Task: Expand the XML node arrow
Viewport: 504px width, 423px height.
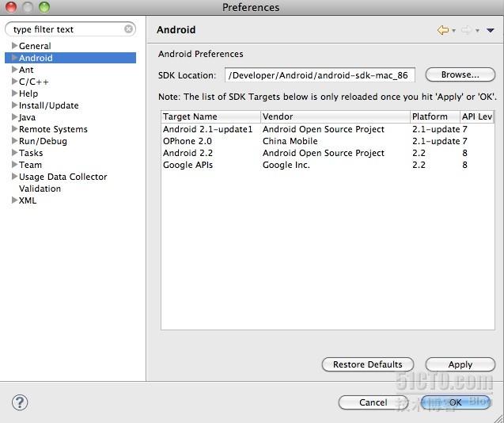Action: click(14, 200)
